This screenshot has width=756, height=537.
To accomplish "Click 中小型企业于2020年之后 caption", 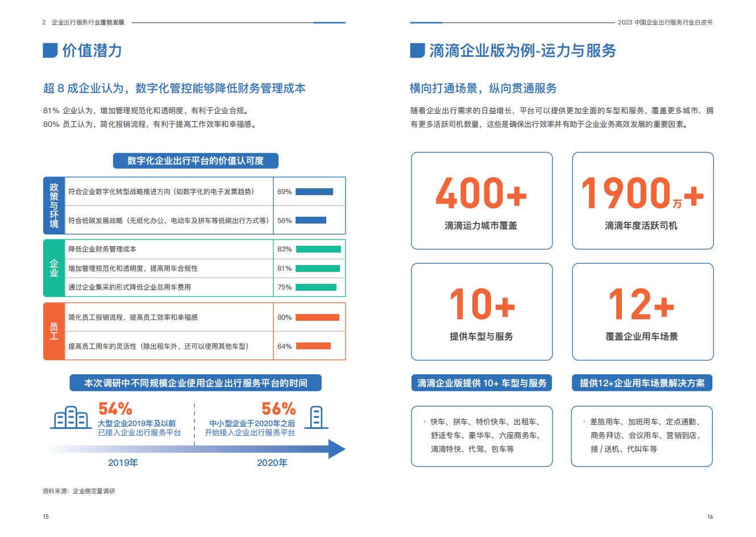I will coord(252,423).
